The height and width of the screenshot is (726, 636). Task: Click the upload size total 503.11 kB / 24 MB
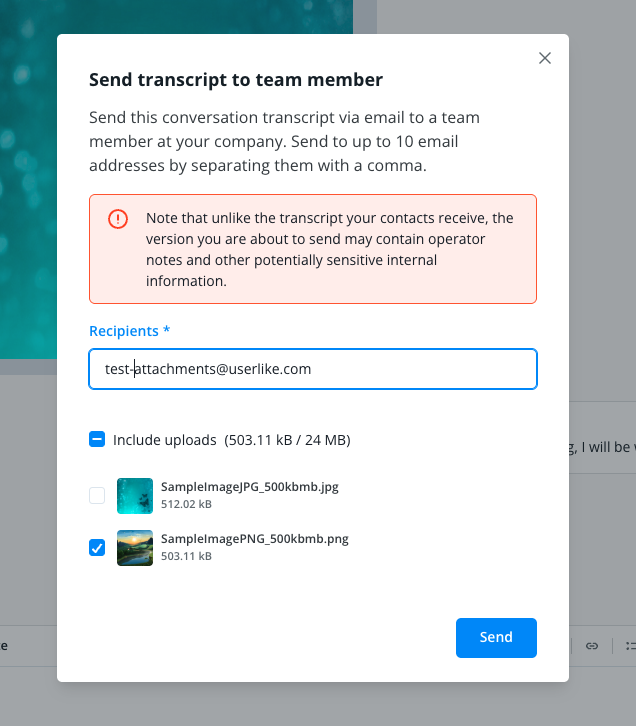[287, 440]
